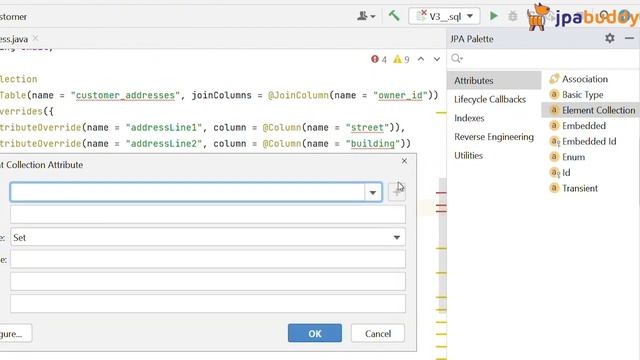Go to previous highlighted error arrow
The image size is (640, 360).
click(421, 59)
